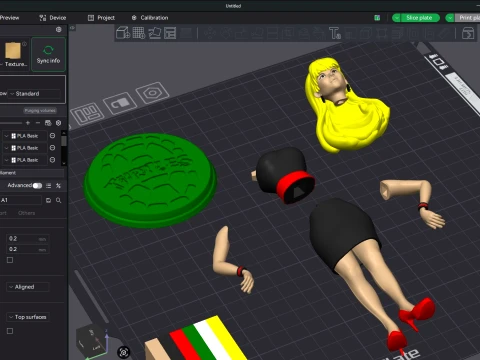Open the Arrange all objects tool
The width and height of the screenshot is (480, 360).
click(x=170, y=33)
